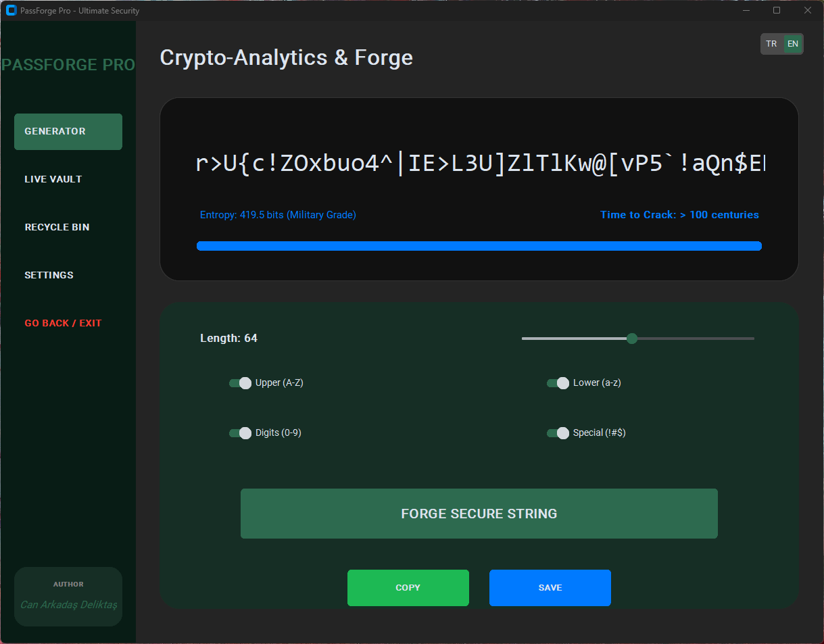The height and width of the screenshot is (644, 824).
Task: Switch language to TR
Action: coord(771,44)
